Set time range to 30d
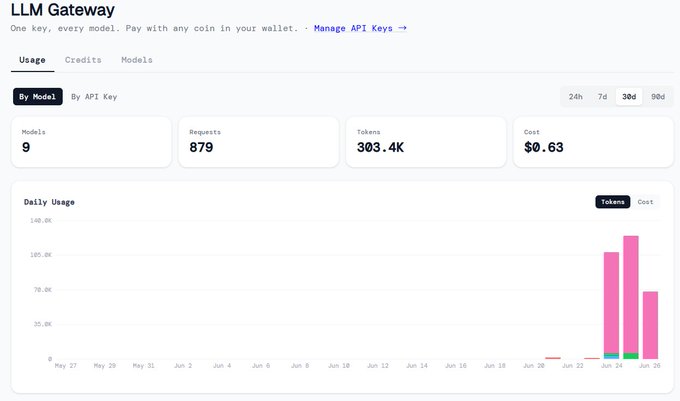The image size is (680, 401). tap(629, 97)
